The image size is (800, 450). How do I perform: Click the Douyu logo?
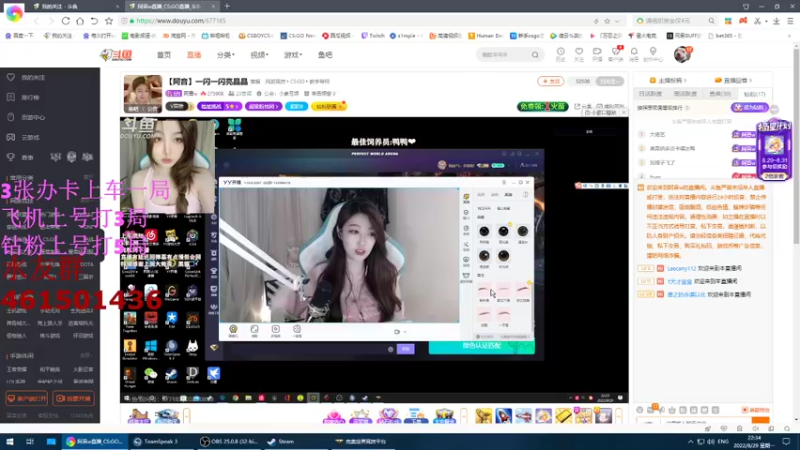[x=117, y=55]
